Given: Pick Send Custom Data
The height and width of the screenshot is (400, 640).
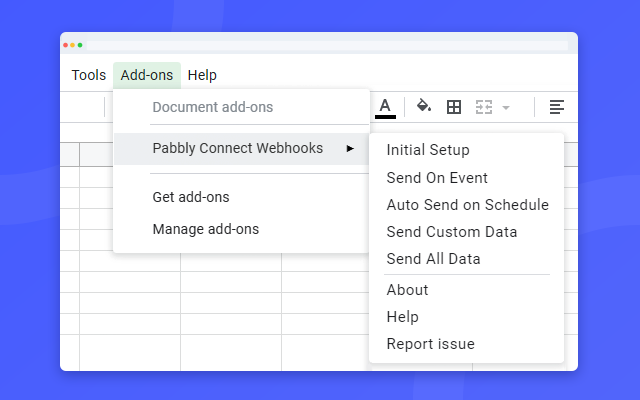Looking at the screenshot, I should click(451, 232).
